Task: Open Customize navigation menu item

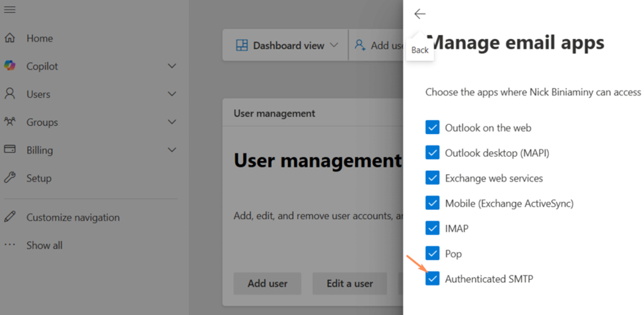Action: (73, 217)
